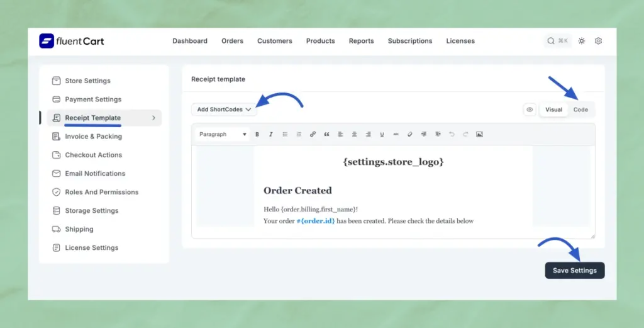Open the Orders menu in the top navigation
Viewport: 644px width, 328px height.
pyautogui.click(x=232, y=41)
